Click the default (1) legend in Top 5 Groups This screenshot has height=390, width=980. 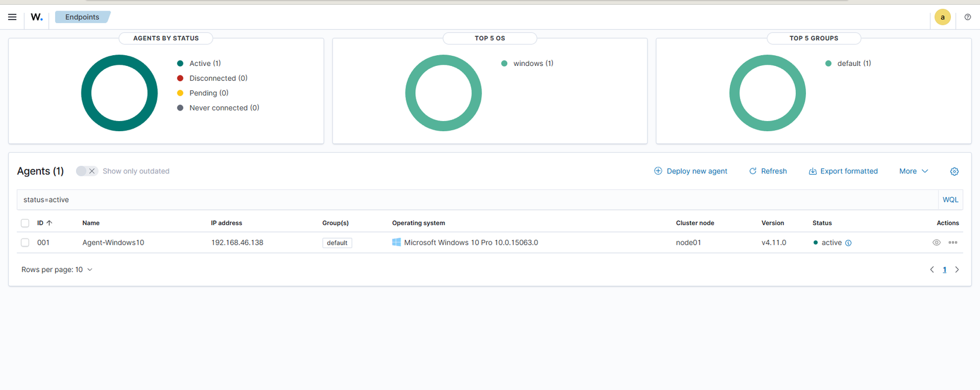point(848,64)
